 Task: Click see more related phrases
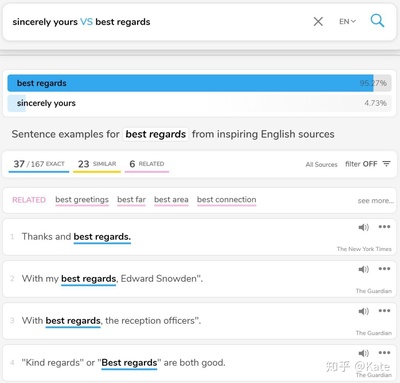coord(376,201)
